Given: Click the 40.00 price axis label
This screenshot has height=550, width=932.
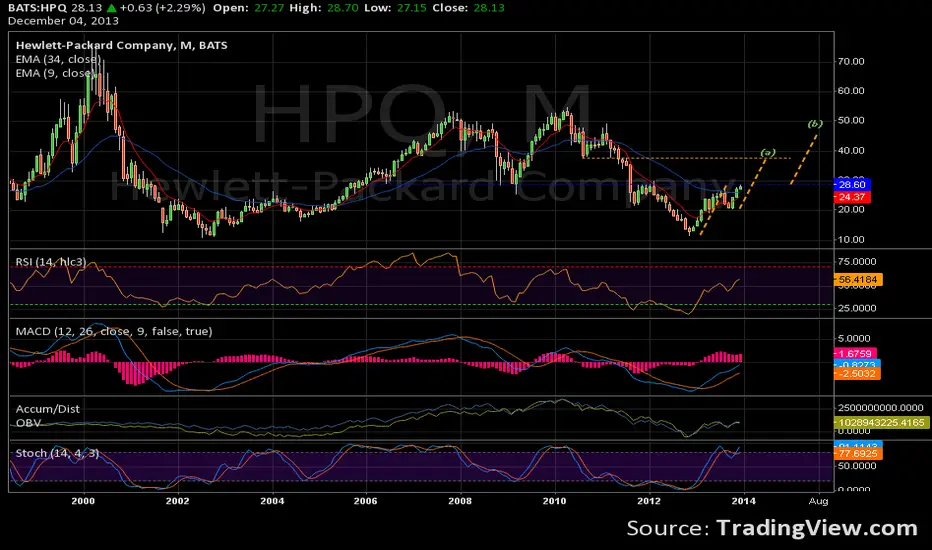Looking at the screenshot, I should coord(851,150).
